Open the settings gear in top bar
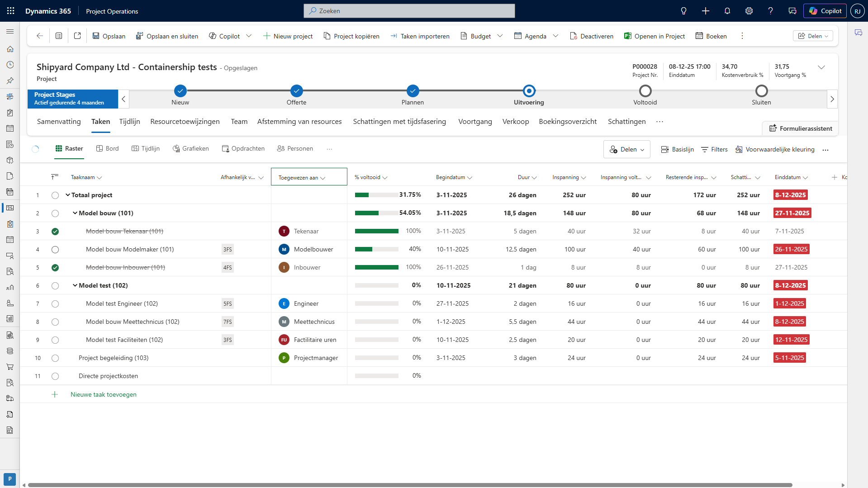868x488 pixels. 749,11
